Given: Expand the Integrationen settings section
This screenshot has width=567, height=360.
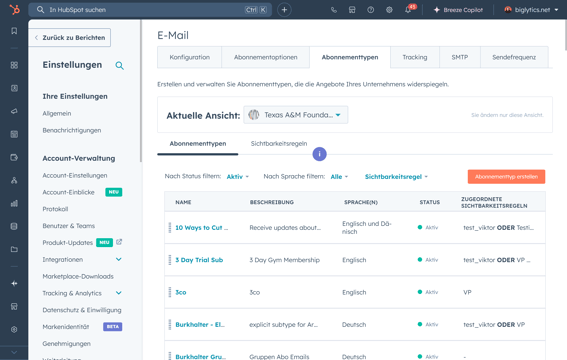Looking at the screenshot, I should [119, 259].
